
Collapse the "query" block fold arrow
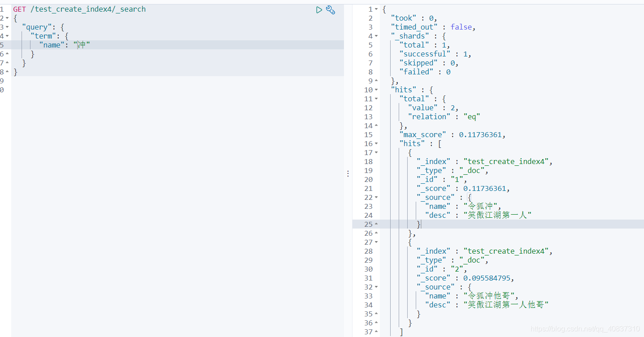pyautogui.click(x=7, y=27)
